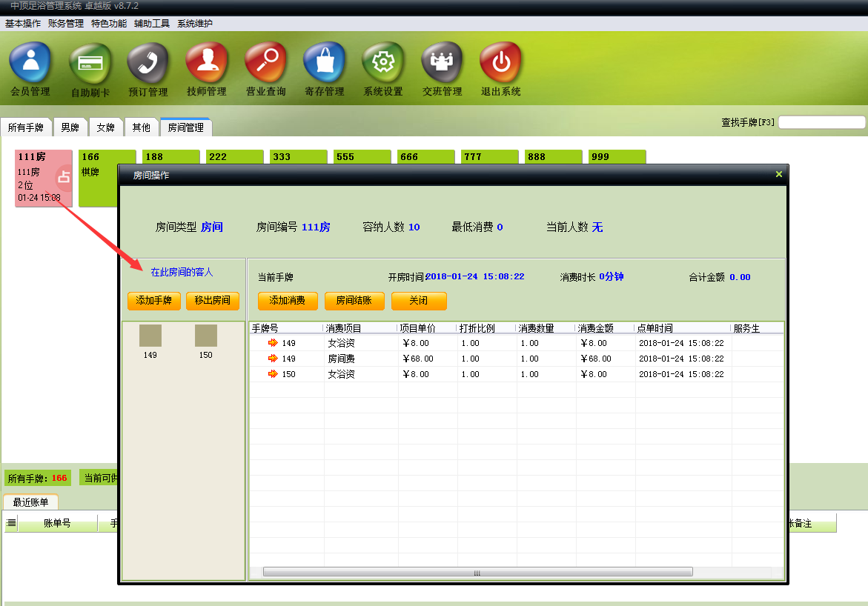Click 移出房间 button

click(213, 301)
